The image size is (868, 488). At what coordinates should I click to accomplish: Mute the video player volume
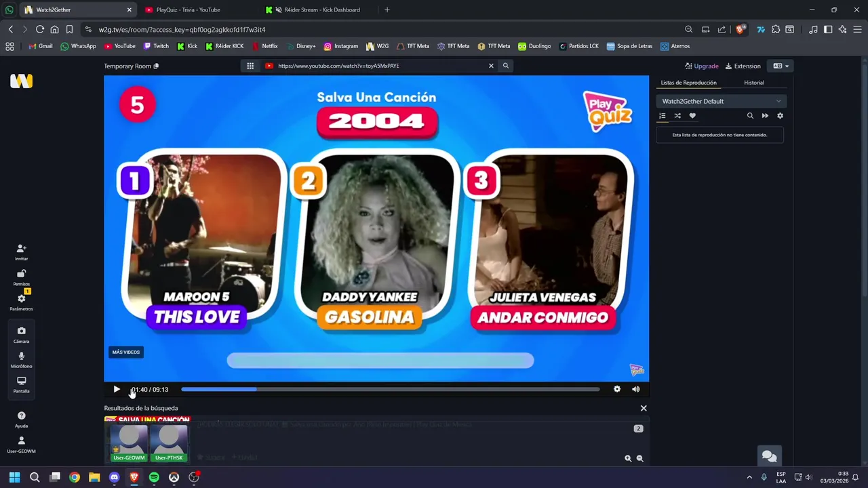tap(635, 389)
